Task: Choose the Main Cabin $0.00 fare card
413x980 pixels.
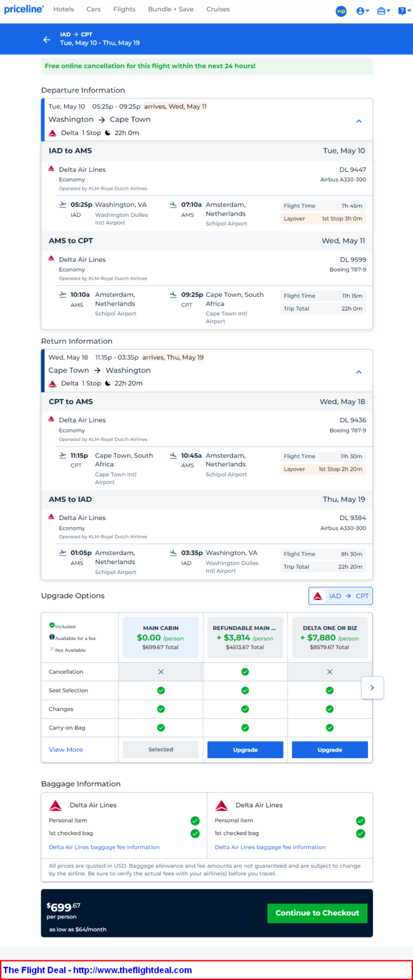Action: 161,638
